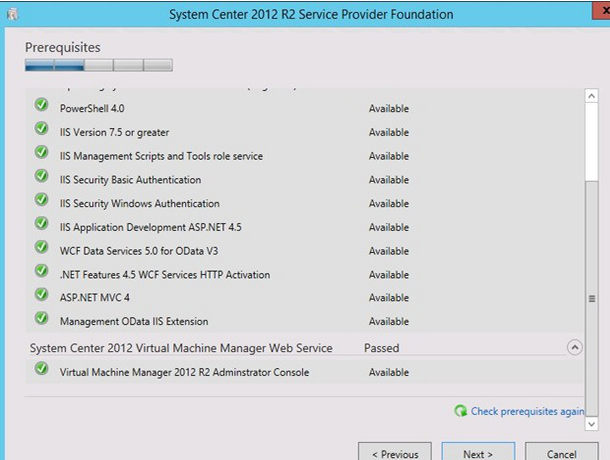Click the Available status for Administrator Console row
610x460 pixels.
(389, 372)
